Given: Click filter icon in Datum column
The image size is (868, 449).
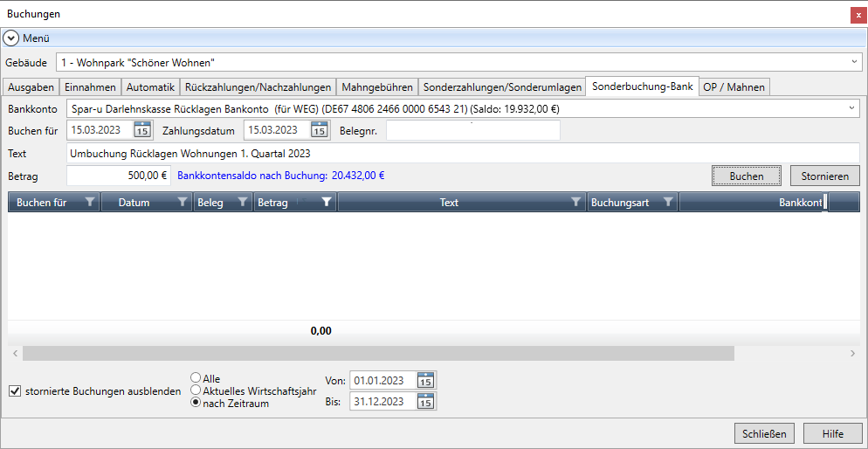Looking at the screenshot, I should tap(182, 203).
